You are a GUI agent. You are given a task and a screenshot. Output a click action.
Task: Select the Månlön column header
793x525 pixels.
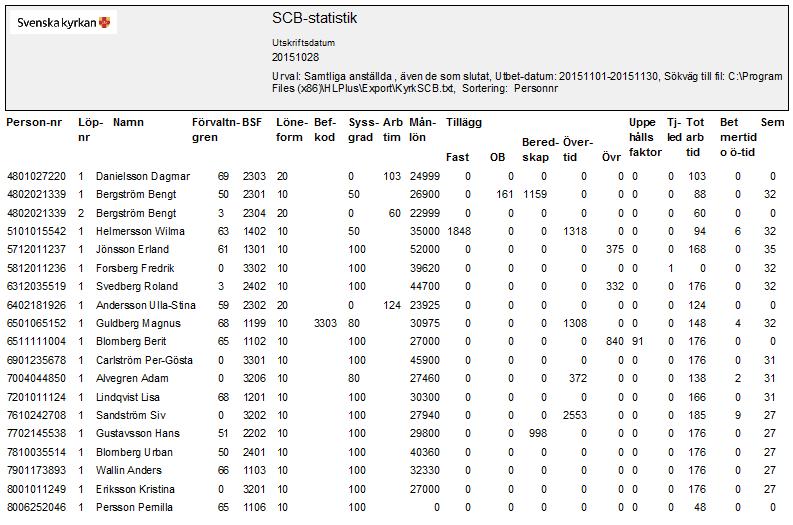(422, 130)
